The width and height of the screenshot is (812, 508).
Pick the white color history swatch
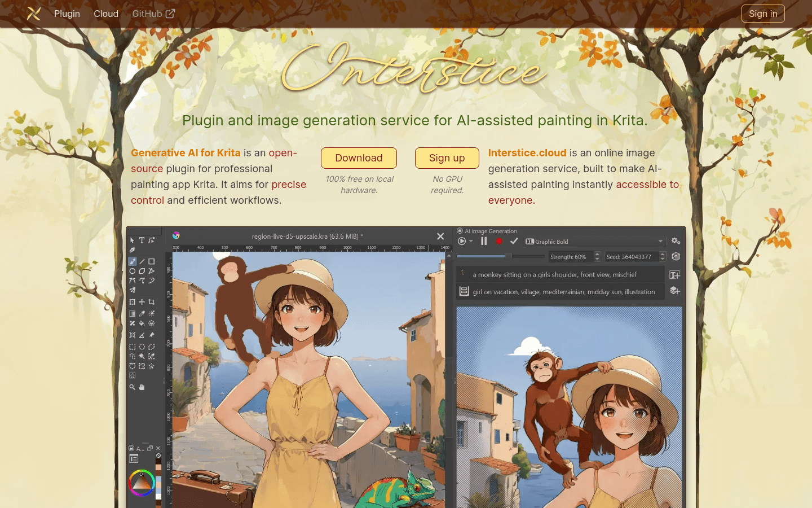click(x=158, y=497)
